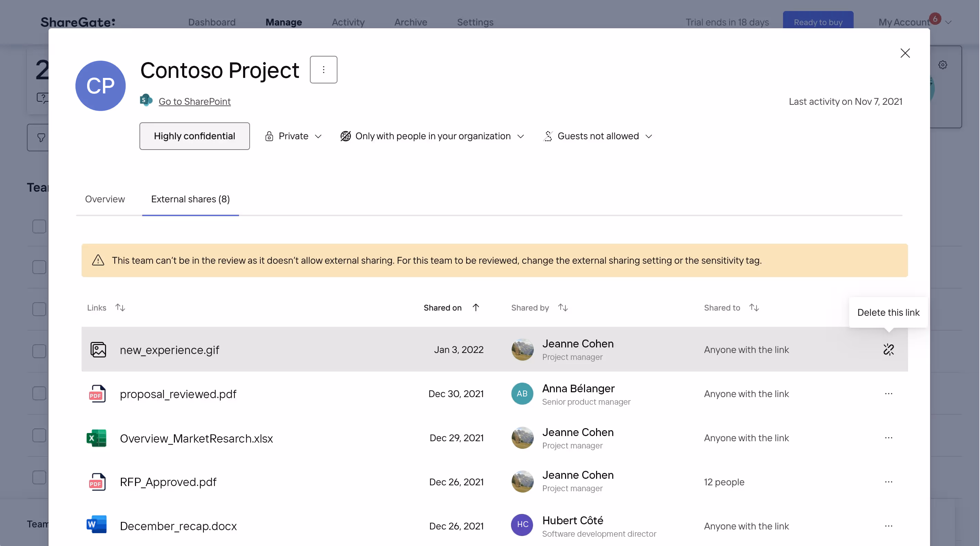Expand the Guests not allowed dropdown

(x=598, y=136)
